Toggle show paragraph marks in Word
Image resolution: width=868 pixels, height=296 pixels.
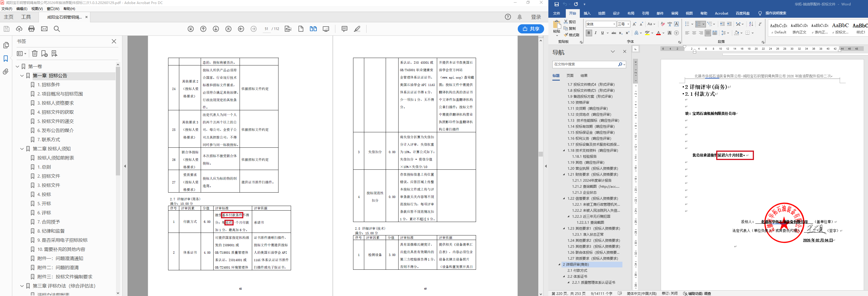pyautogui.click(x=760, y=24)
